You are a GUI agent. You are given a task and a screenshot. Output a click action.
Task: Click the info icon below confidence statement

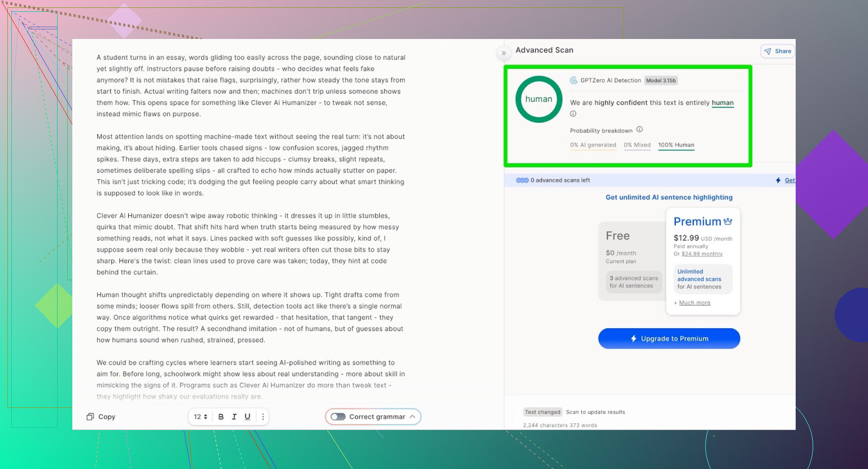(573, 114)
